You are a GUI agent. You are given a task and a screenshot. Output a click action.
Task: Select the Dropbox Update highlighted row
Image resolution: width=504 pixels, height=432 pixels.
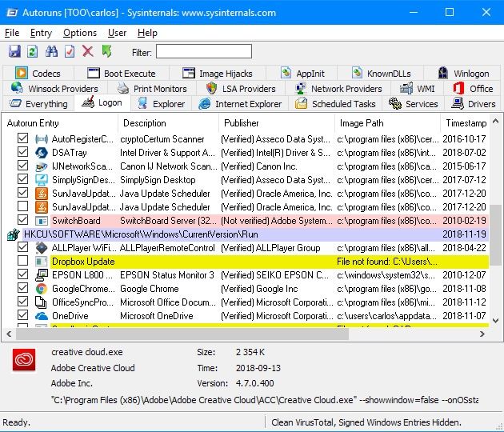pos(270,262)
